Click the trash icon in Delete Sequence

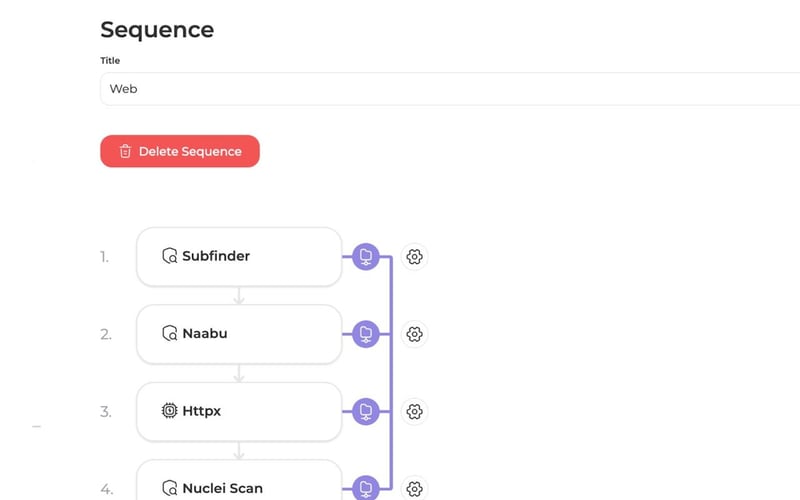point(125,152)
